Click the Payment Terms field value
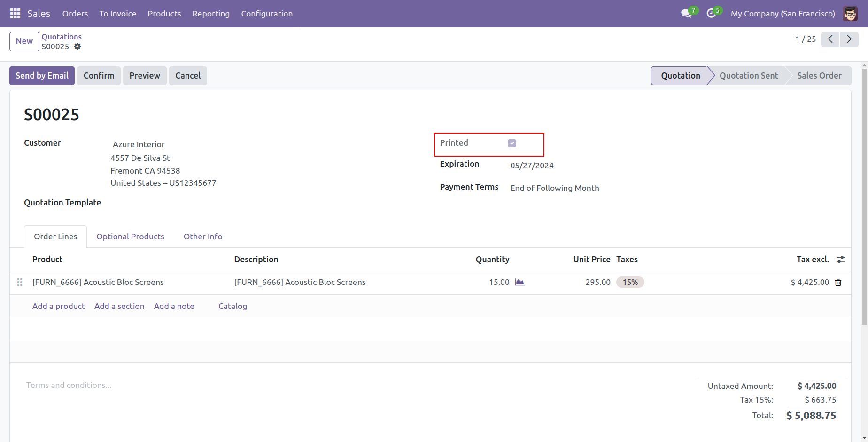 coord(554,188)
